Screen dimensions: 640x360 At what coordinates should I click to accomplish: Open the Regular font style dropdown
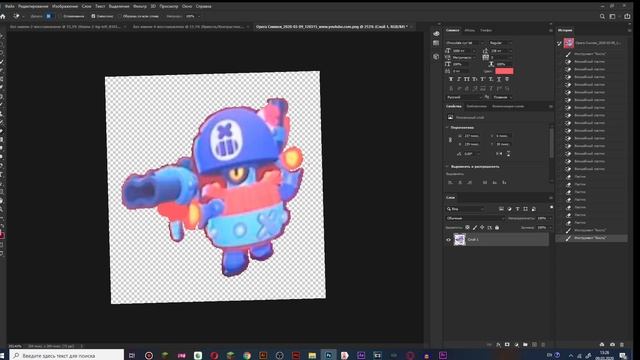click(500, 43)
